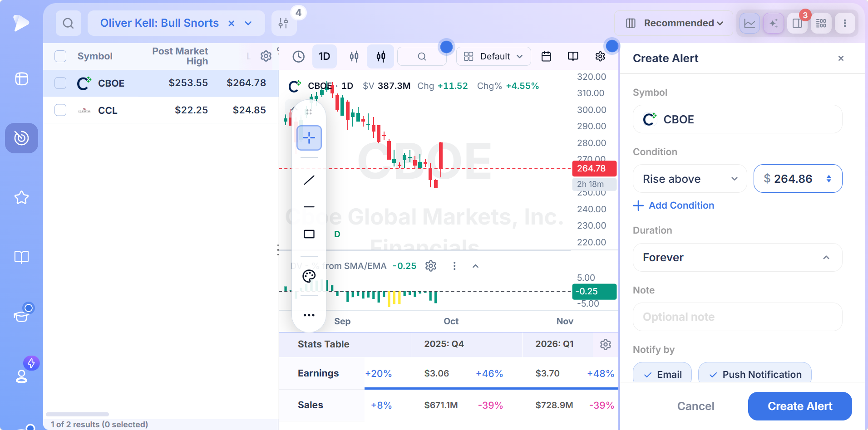The image size is (868, 430).
Task: Toggle the Email notification chip
Action: (x=662, y=374)
